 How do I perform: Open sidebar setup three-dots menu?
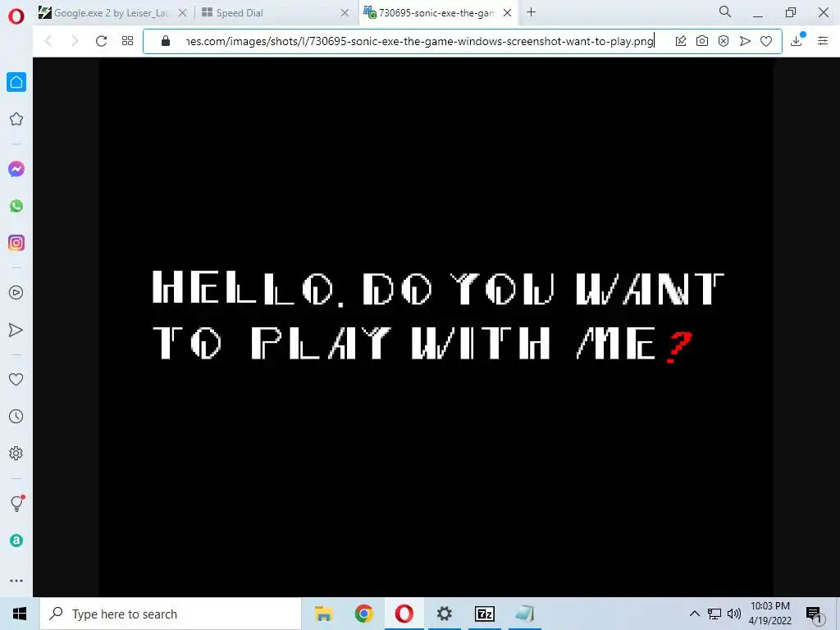tap(16, 580)
